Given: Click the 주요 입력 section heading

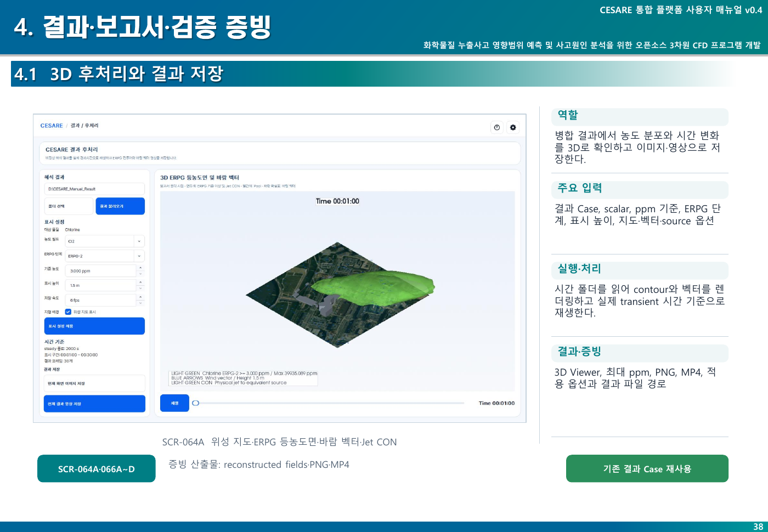Looking at the screenshot, I should [580, 188].
